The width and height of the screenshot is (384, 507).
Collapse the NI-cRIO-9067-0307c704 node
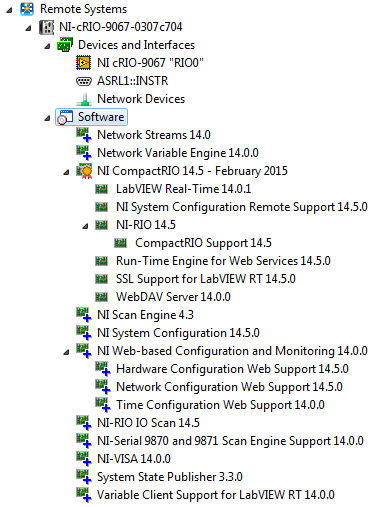29,29
